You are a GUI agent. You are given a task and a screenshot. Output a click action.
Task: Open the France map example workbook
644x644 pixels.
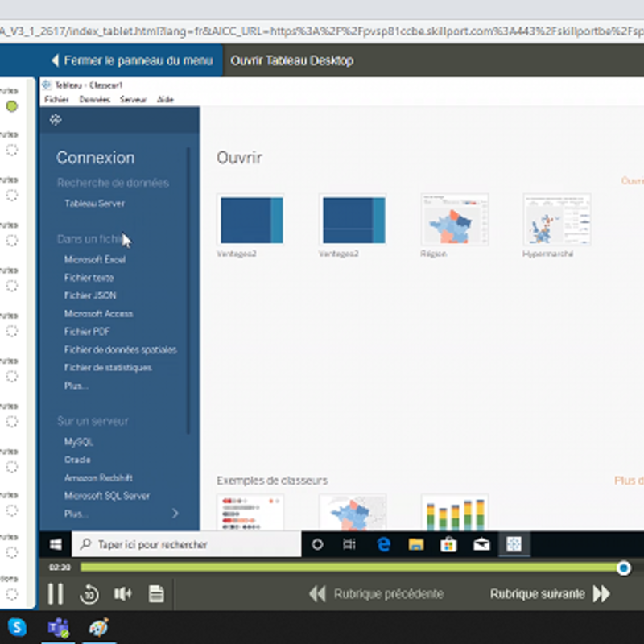[x=353, y=513]
